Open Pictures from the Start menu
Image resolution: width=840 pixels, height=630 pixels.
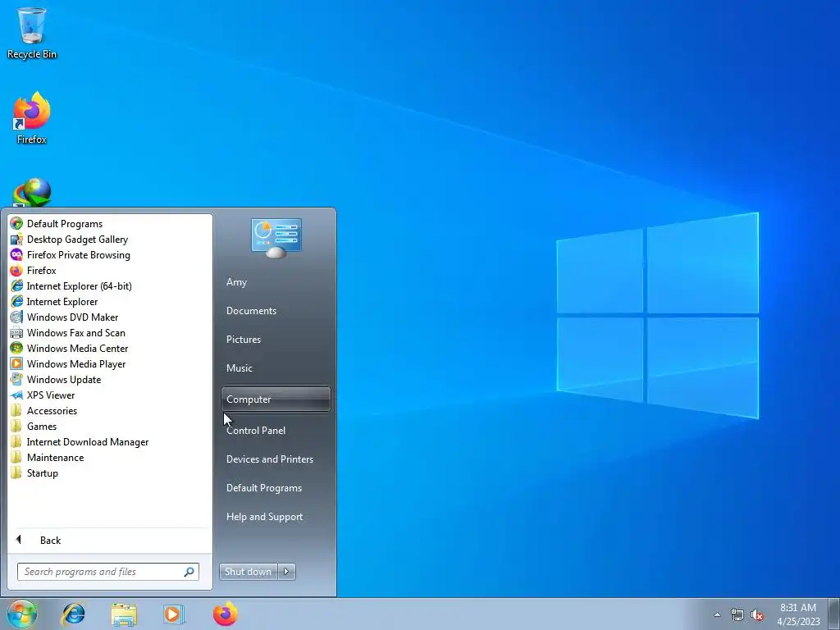(244, 340)
